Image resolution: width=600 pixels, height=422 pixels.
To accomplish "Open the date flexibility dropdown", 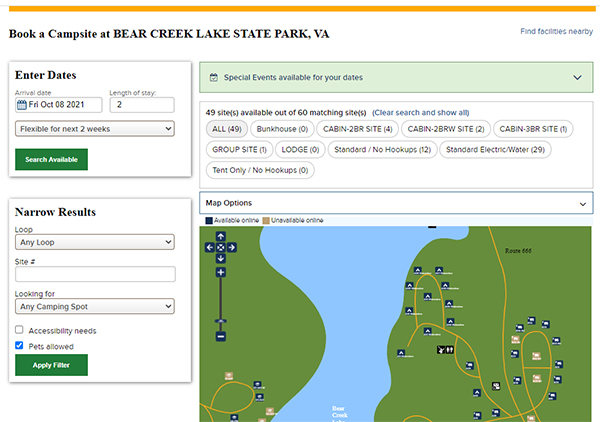I will [x=95, y=128].
